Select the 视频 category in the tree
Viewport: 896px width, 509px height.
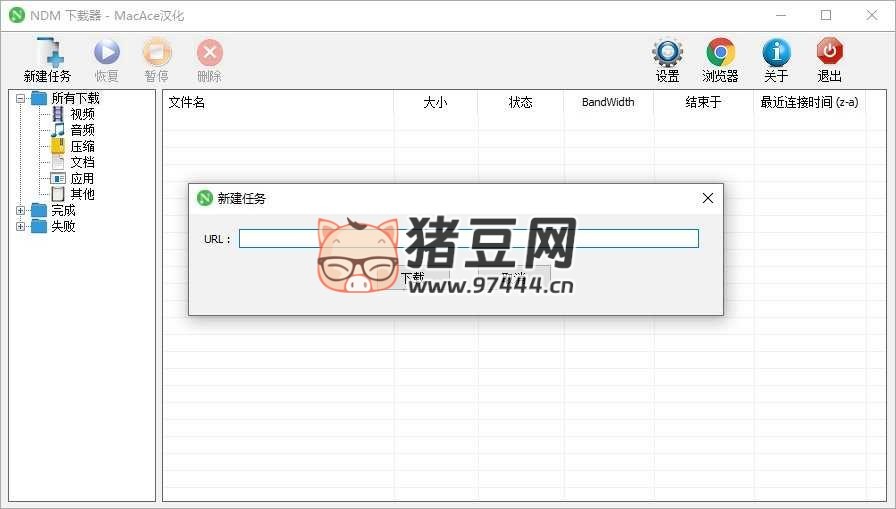(x=82, y=114)
